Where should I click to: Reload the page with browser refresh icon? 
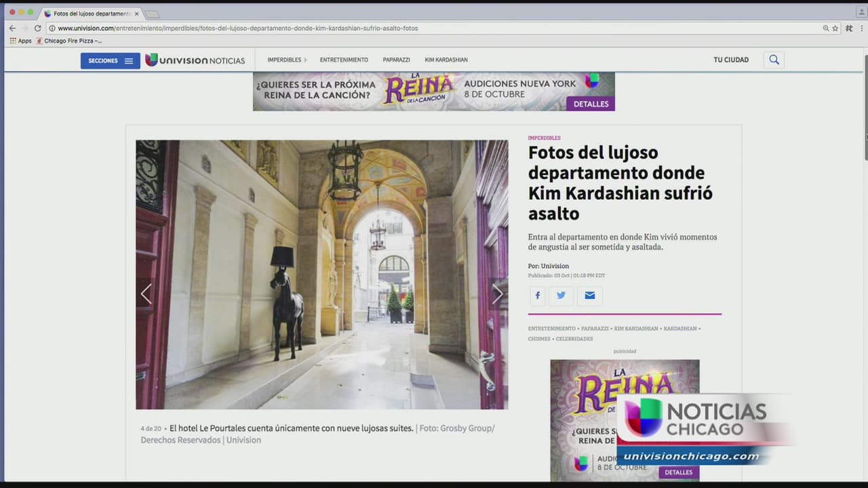pyautogui.click(x=38, y=28)
